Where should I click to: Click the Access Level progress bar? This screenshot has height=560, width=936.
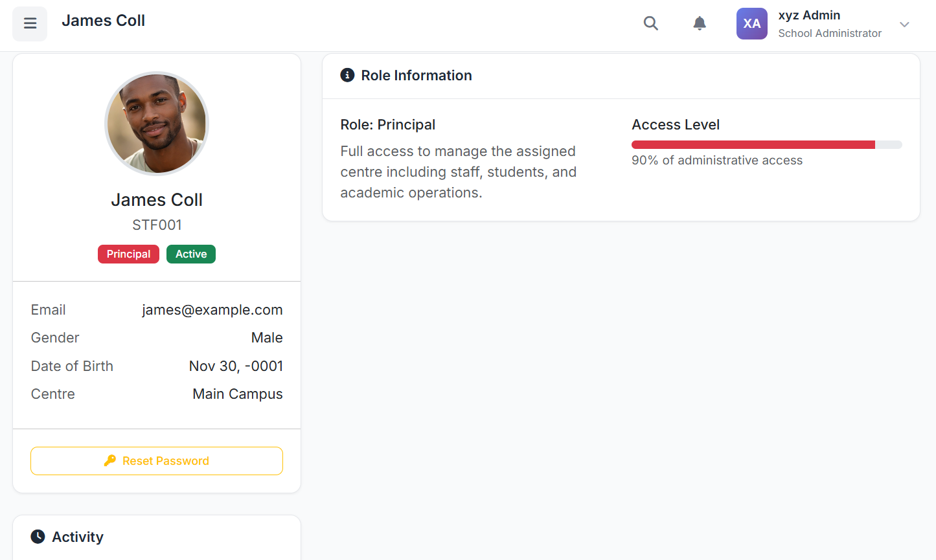click(x=766, y=145)
